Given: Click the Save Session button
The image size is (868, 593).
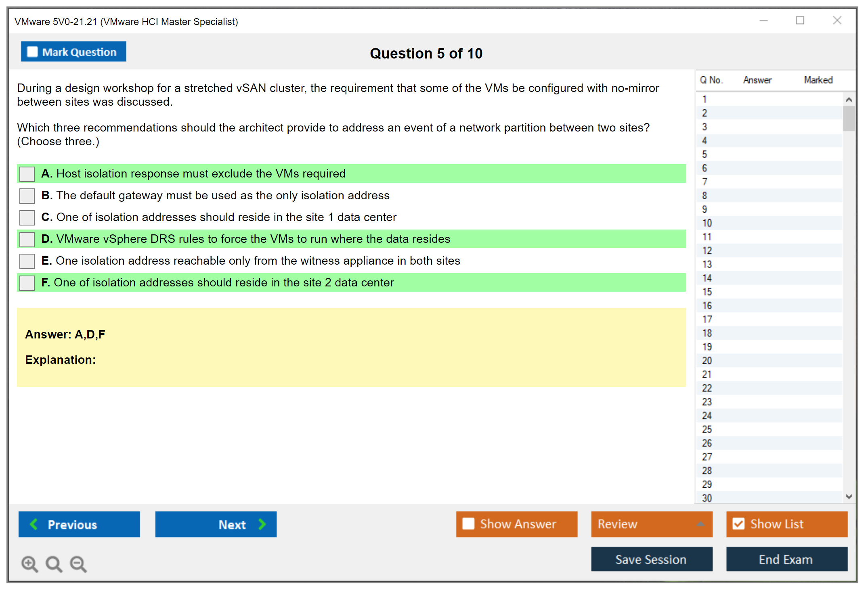Looking at the screenshot, I should pos(651,559).
